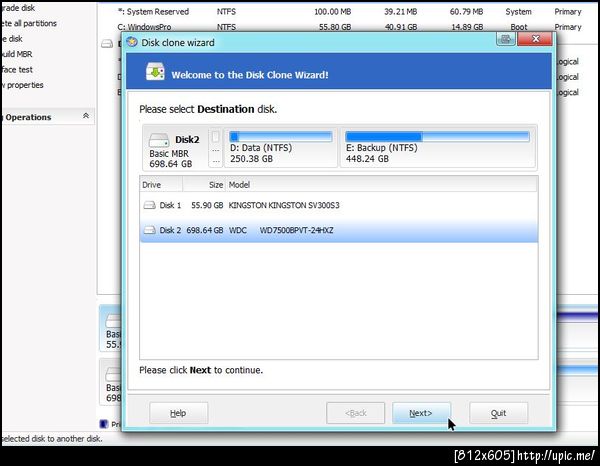The width and height of the screenshot is (600, 466).
Task: Click E: Backup (NTFS) partition block
Action: [x=438, y=148]
